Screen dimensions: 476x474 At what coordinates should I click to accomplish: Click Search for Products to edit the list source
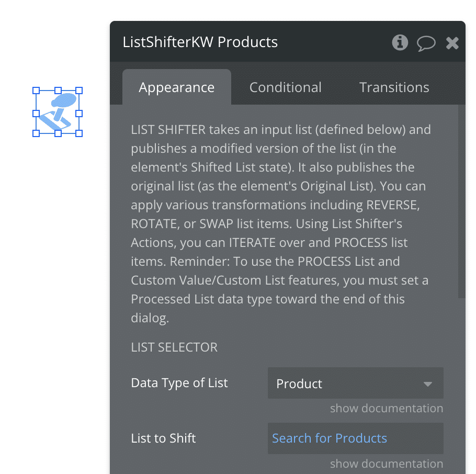click(328, 438)
